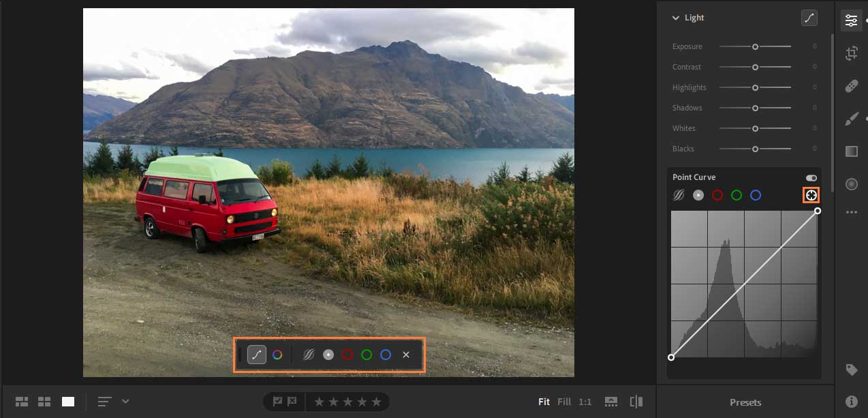Image resolution: width=868 pixels, height=418 pixels.
Task: Choose green channel in floating toolbar
Action: point(367,355)
